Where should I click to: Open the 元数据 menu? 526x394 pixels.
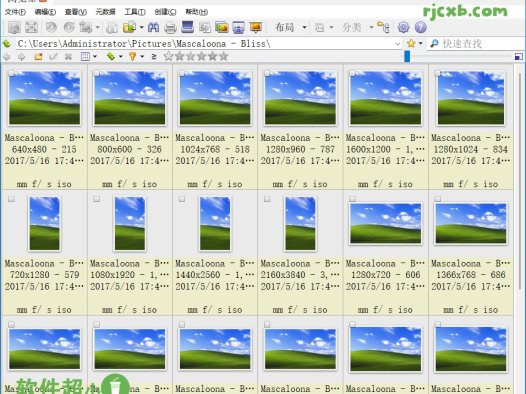106,12
